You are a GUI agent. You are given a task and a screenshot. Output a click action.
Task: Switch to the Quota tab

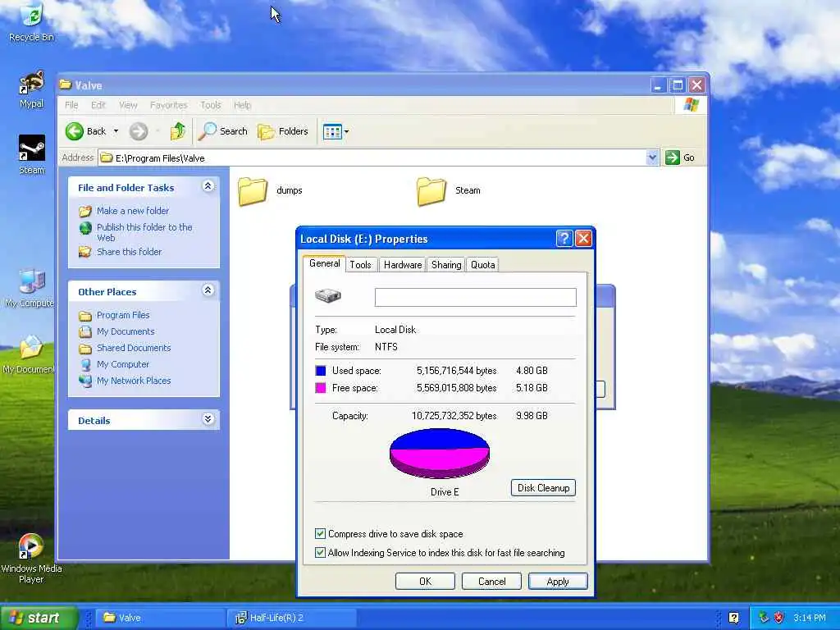click(x=482, y=265)
